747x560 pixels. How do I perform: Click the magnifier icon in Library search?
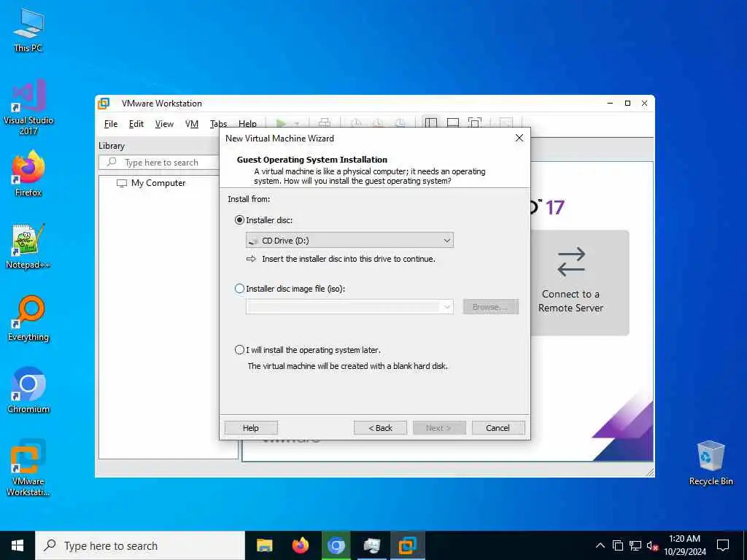click(x=112, y=162)
